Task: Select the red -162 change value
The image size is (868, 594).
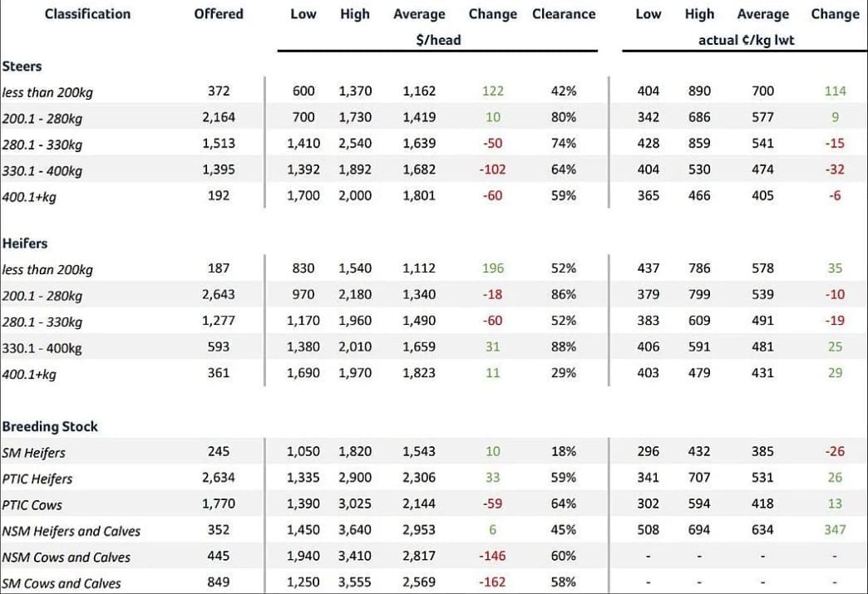Action: click(493, 582)
